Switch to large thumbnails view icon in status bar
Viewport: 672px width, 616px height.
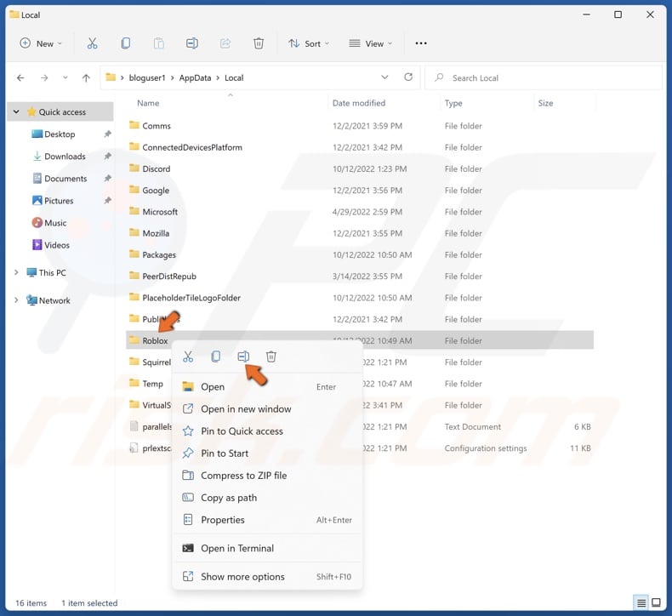656,602
